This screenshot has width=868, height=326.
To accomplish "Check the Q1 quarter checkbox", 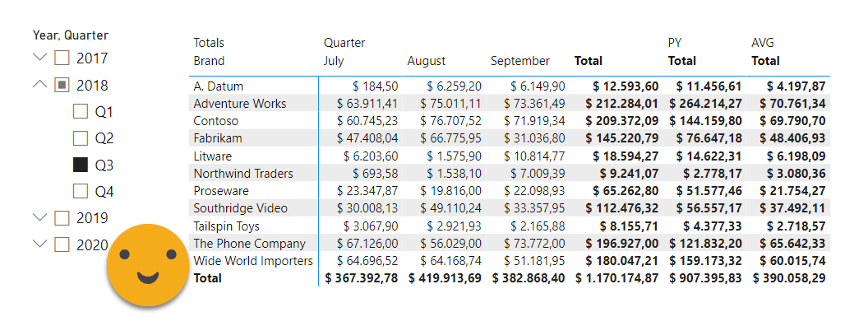I will click(81, 112).
